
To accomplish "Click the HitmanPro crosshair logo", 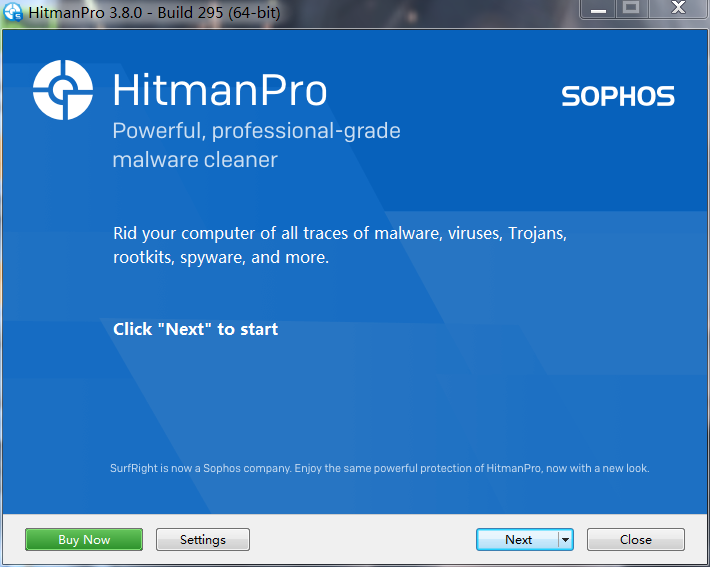I will tap(63, 90).
